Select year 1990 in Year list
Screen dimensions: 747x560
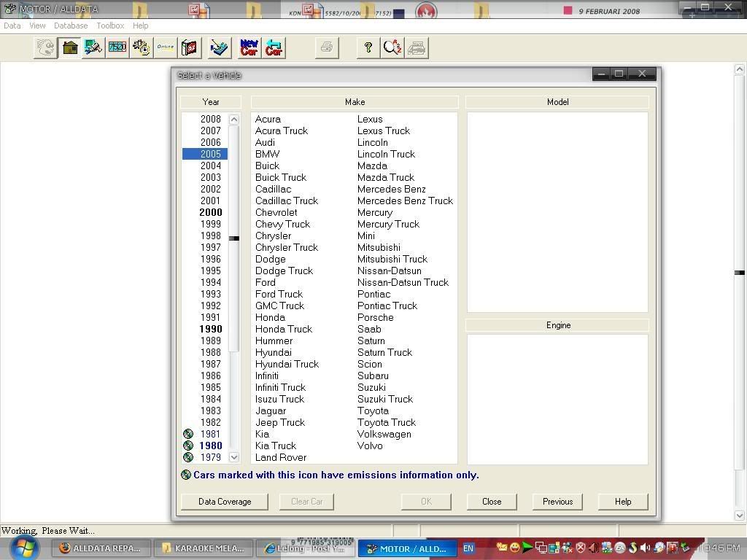211,329
